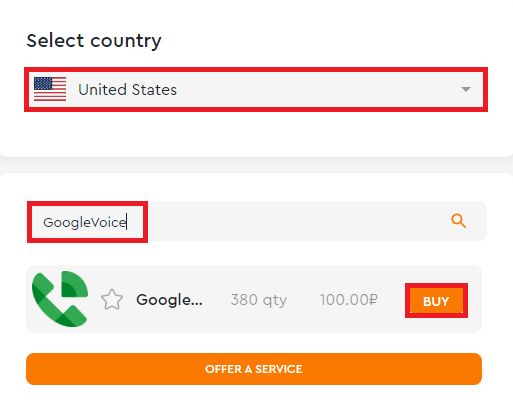Image resolution: width=513 pixels, height=414 pixels.
Task: Focus the GoogleVoice search field
Action: [x=257, y=221]
